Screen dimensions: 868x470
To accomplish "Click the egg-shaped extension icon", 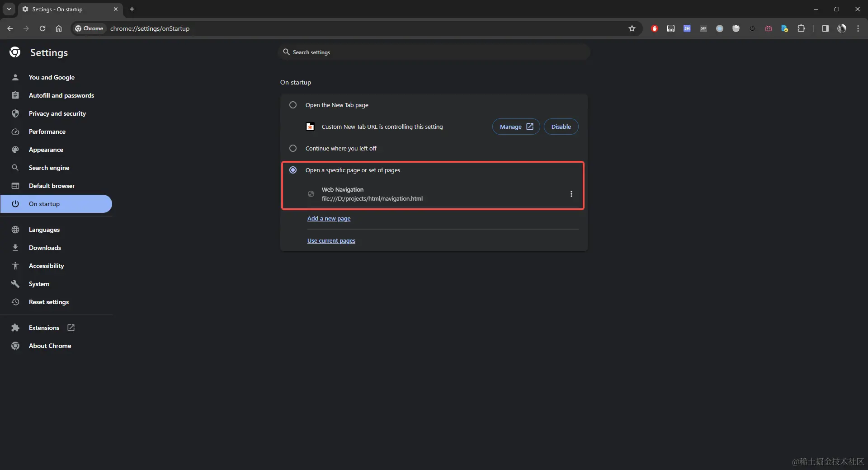I will click(736, 28).
